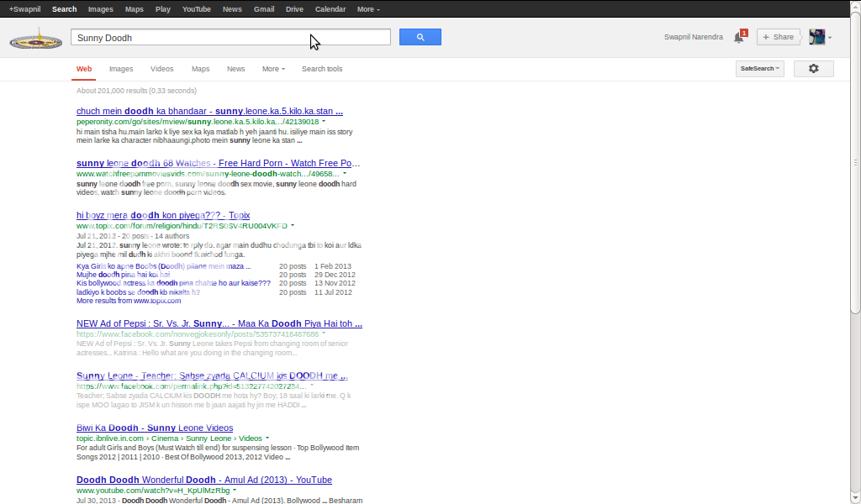Switch to the Videos results tab
The height and width of the screenshot is (504, 861).
pos(161,68)
